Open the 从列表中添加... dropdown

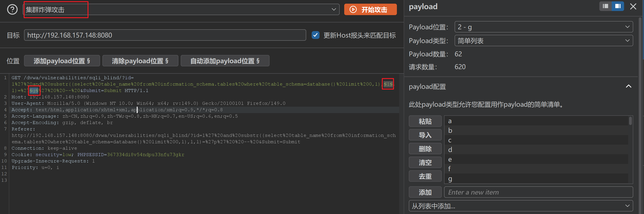pos(521,206)
